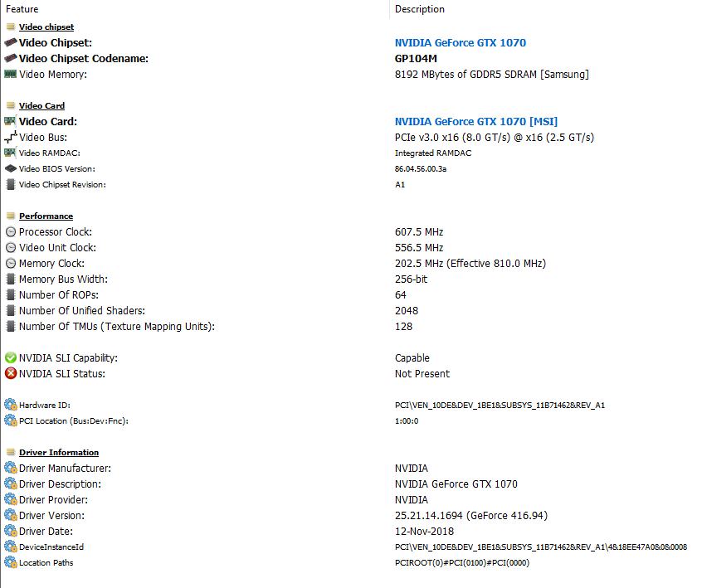
Task: Select the Video chipset section header
Action: [46, 27]
